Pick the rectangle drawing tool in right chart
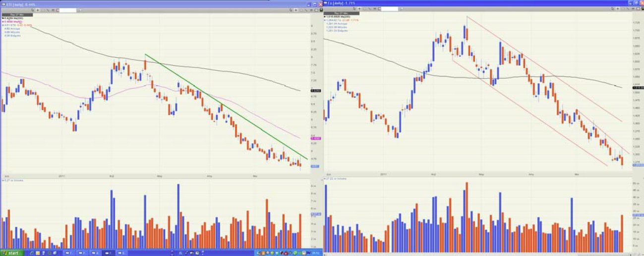Screen dimensions: 644x256 (365, 9)
